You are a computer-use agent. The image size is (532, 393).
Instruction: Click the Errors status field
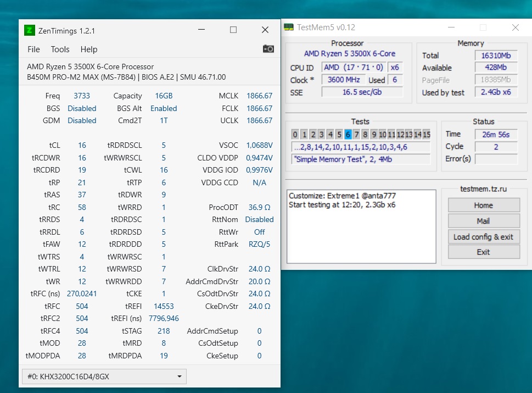tap(496, 159)
